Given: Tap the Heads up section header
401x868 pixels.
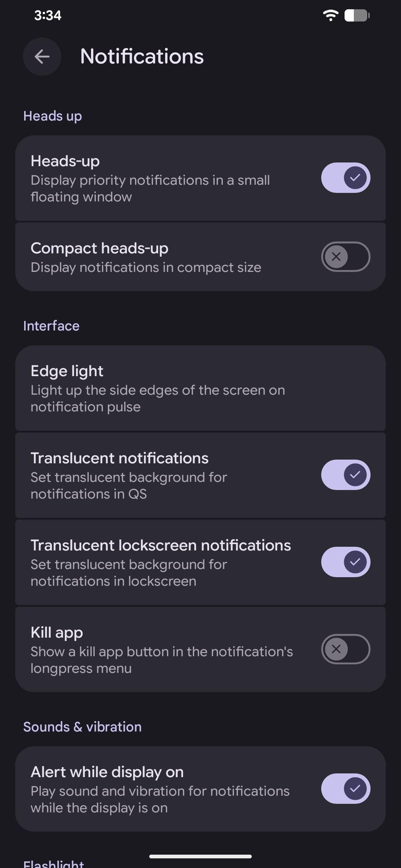Looking at the screenshot, I should (x=52, y=116).
